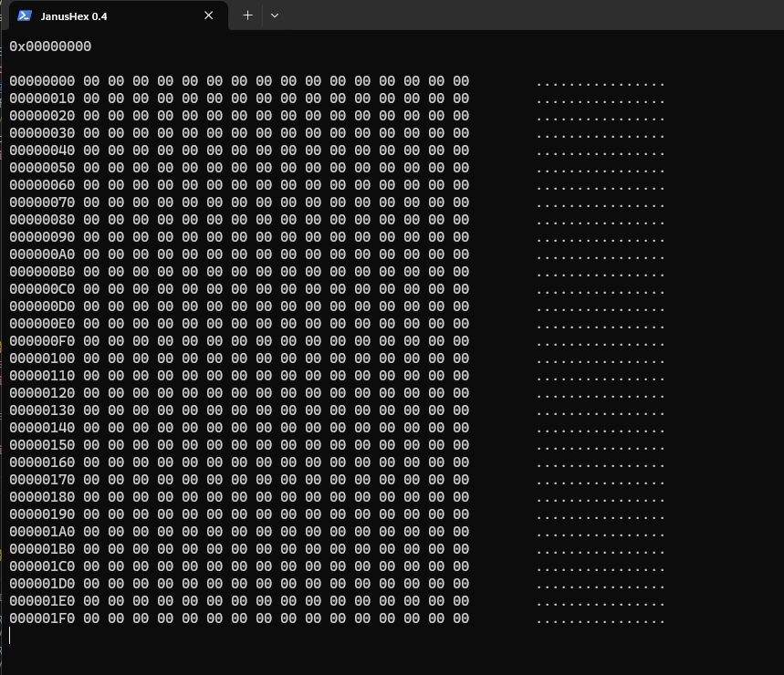
Task: Click the blinking cursor below last row
Action: [x=9, y=635]
